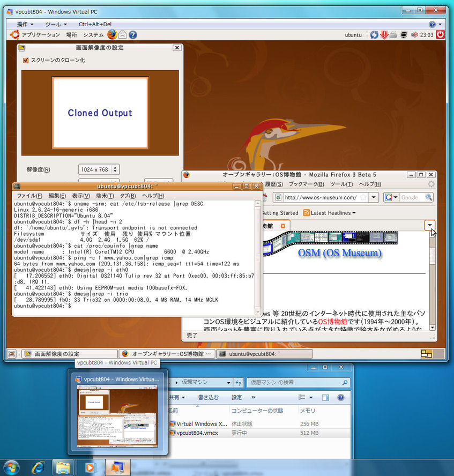The height and width of the screenshot is (476, 454).
Task: Open the 端末 menu in the terminal
Action: [x=105, y=196]
